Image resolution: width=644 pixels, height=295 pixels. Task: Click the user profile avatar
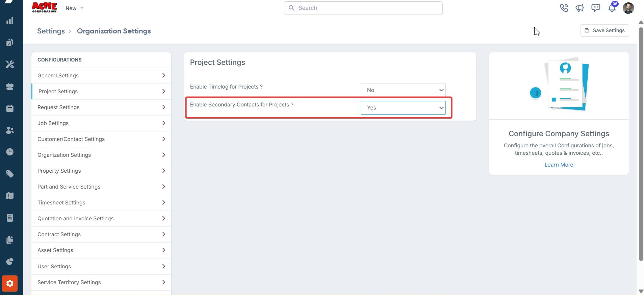pos(628,8)
